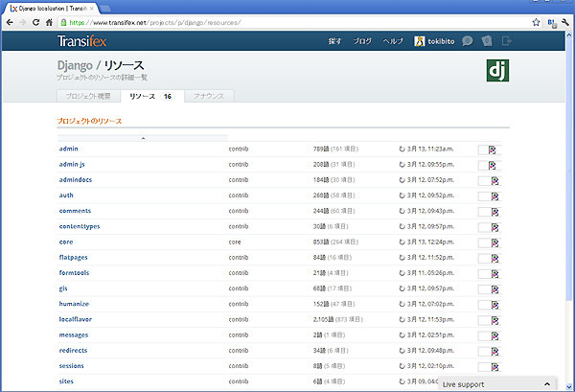Viewport: 575px width, 392px height.
Task: Click translate icon for sessions row
Action: [x=494, y=367]
